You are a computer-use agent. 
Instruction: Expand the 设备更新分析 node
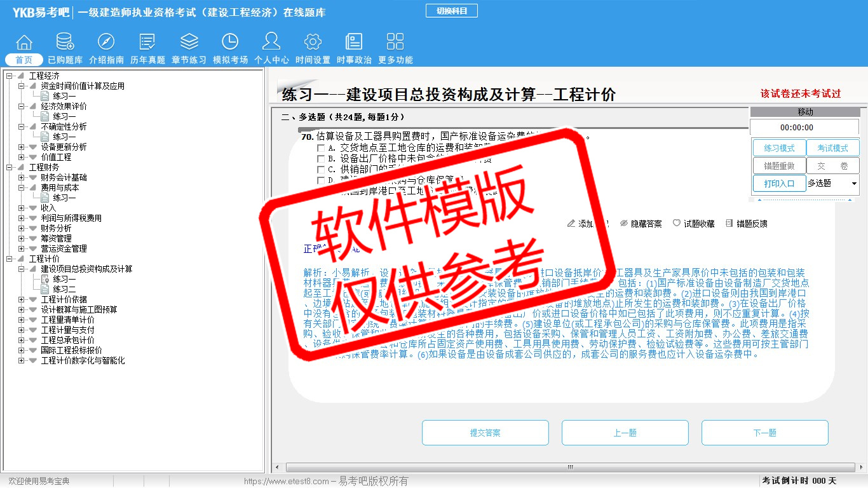[21, 147]
